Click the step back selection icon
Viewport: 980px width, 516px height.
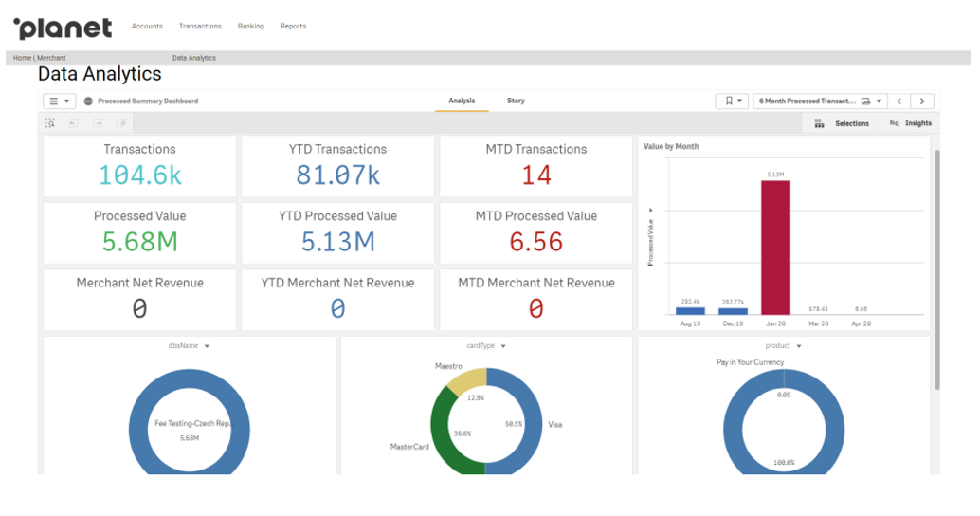point(74,123)
